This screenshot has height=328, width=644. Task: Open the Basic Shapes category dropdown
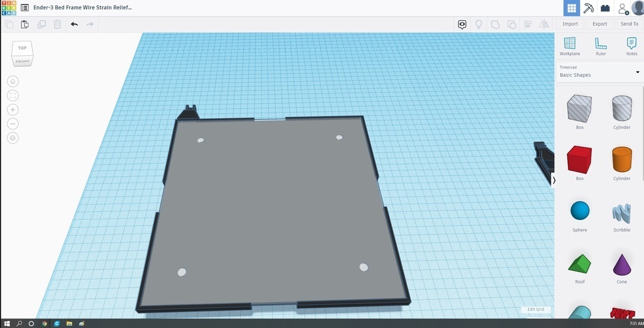[599, 72]
